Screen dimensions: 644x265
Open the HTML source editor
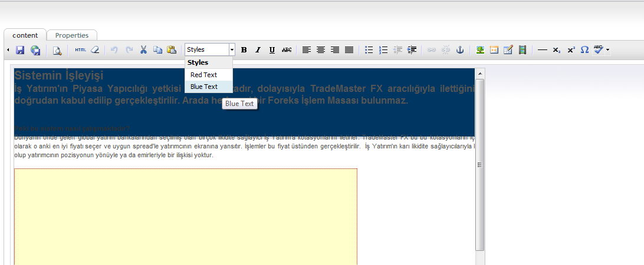pyautogui.click(x=80, y=50)
